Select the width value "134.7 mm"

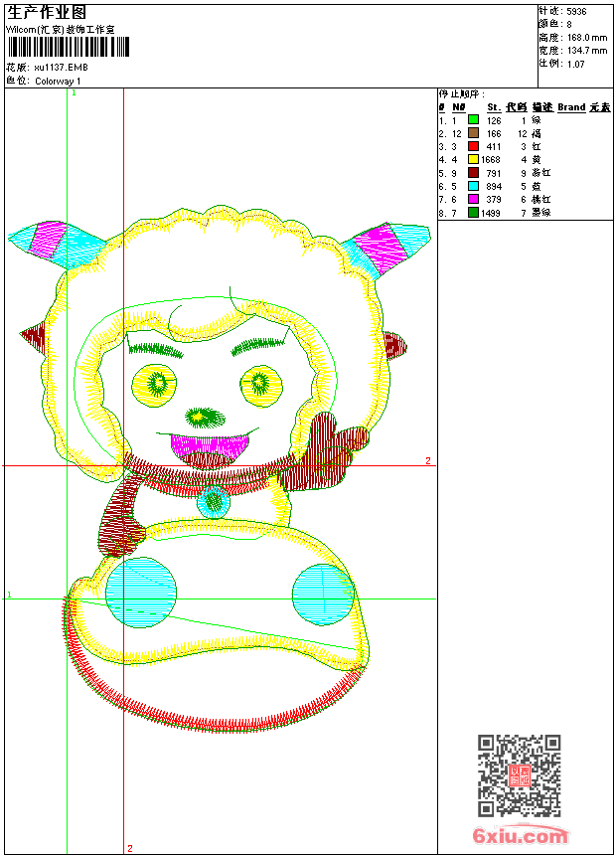coord(587,51)
